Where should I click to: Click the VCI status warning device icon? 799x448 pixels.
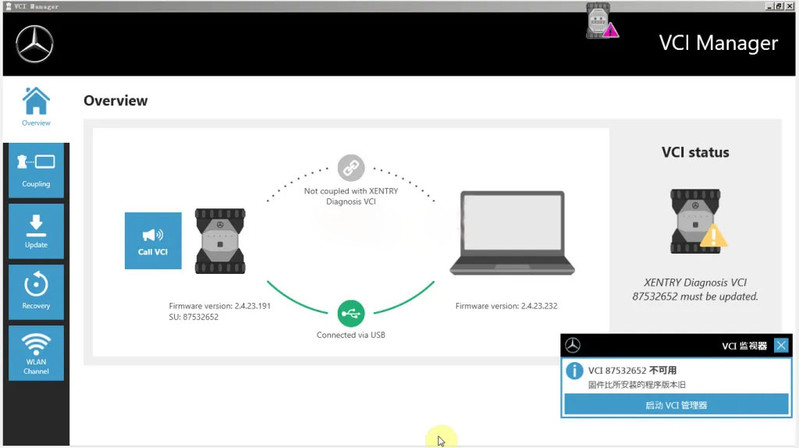[698, 221]
